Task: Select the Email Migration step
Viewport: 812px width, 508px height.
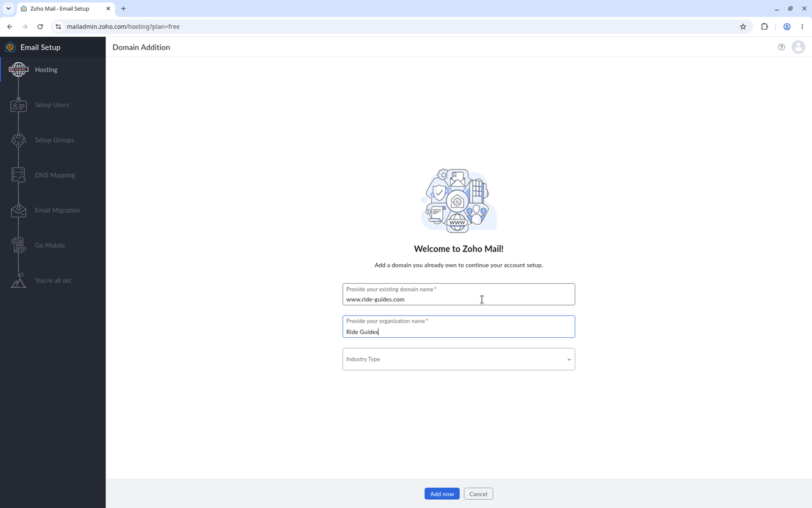Action: (x=58, y=210)
